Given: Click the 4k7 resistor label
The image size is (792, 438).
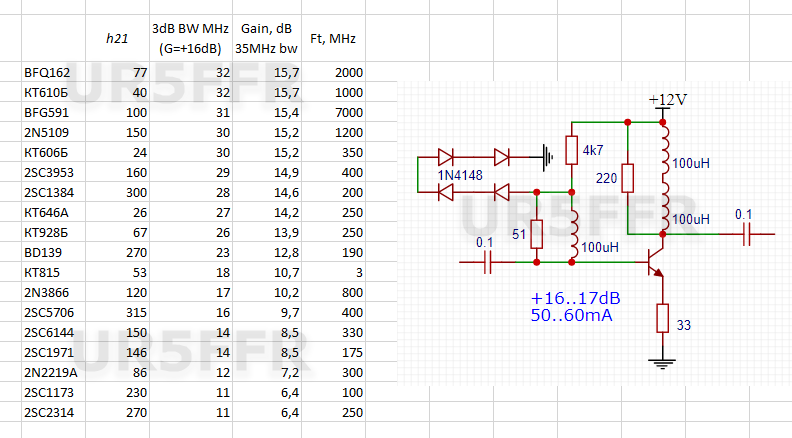Looking at the screenshot, I should pos(593,150).
